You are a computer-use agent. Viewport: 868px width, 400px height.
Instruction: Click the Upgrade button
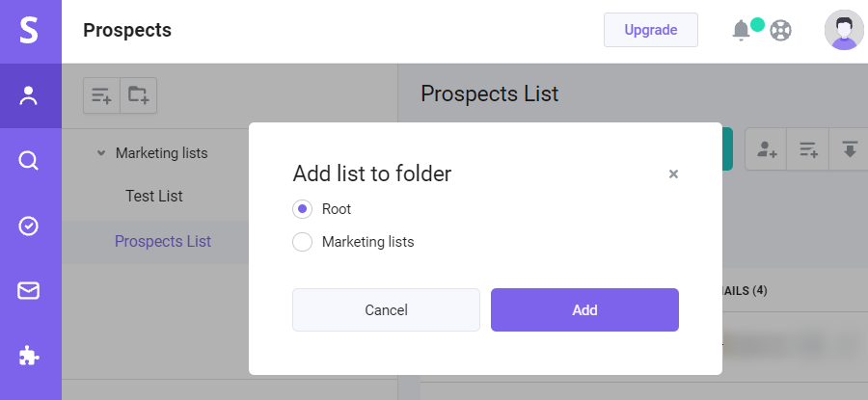tap(650, 30)
